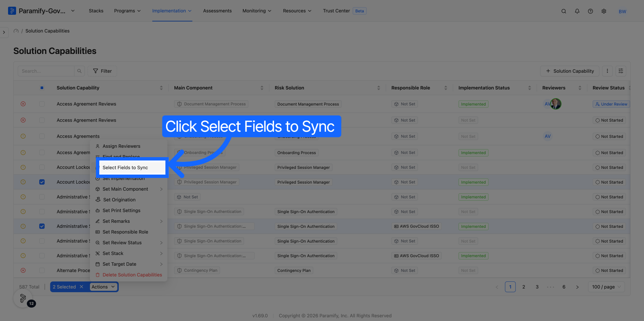
Task: Click the Search input field
Action: click(x=46, y=71)
